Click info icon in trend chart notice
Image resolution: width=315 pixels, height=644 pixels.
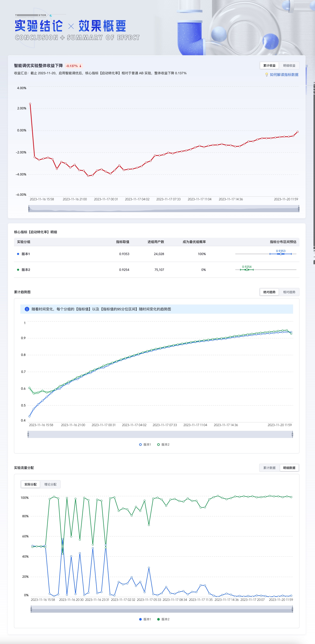[27, 309]
